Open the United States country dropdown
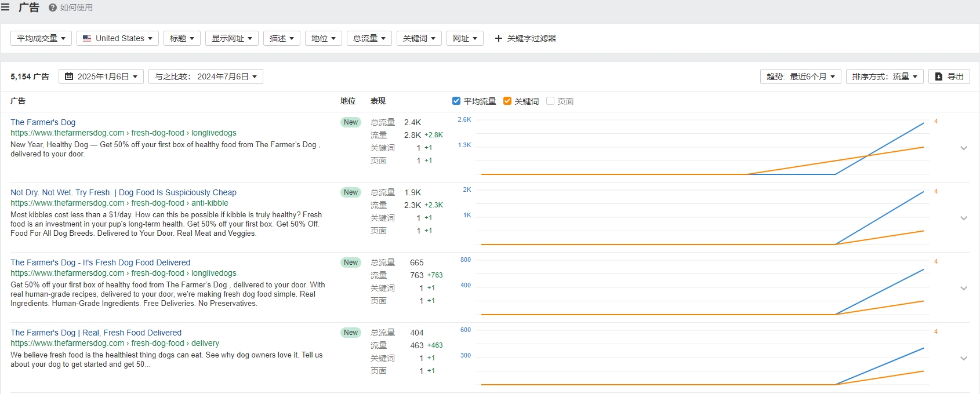Image resolution: width=980 pixels, height=394 pixels. click(118, 38)
